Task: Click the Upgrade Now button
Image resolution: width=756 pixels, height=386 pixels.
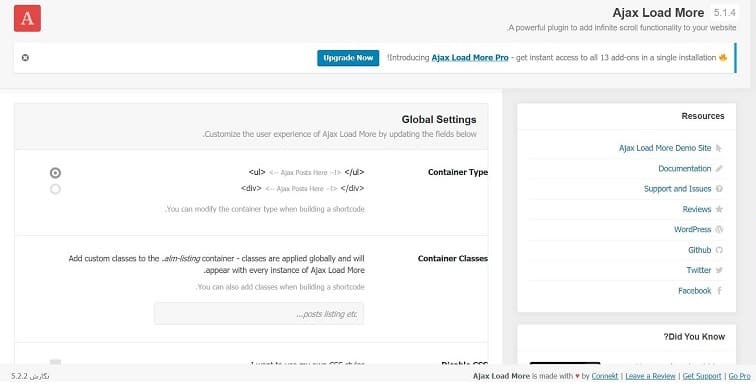Action: (x=348, y=58)
